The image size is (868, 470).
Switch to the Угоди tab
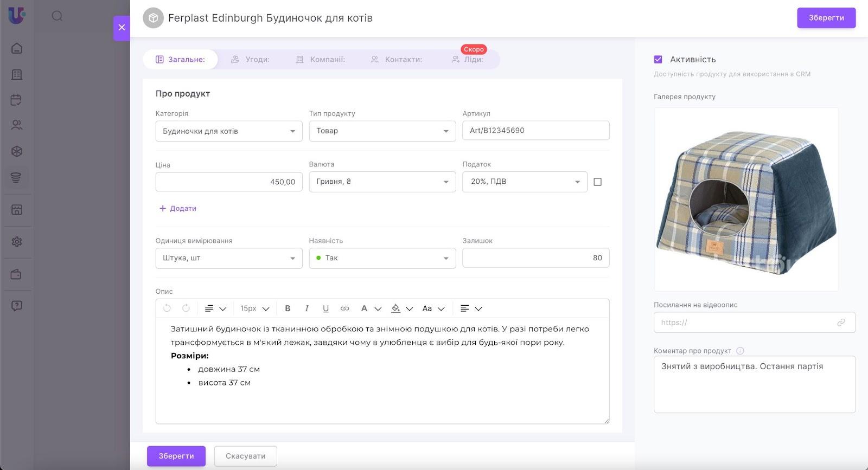[x=251, y=60]
